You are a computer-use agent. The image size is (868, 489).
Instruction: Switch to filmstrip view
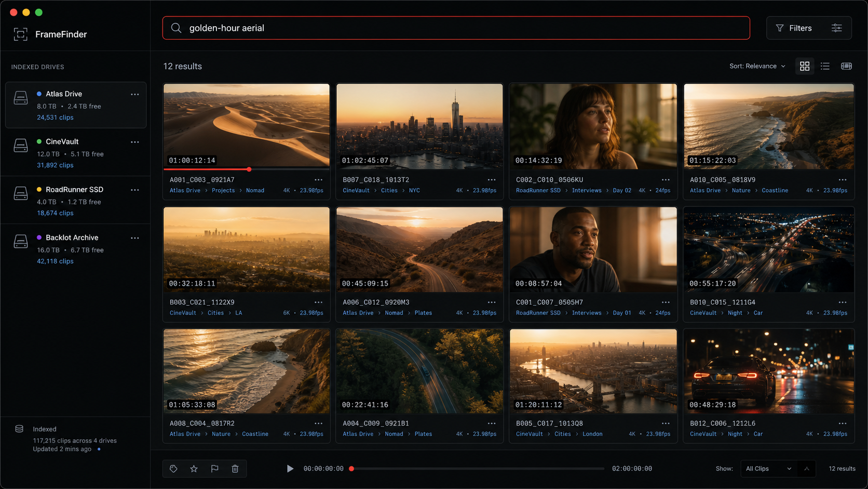click(846, 66)
